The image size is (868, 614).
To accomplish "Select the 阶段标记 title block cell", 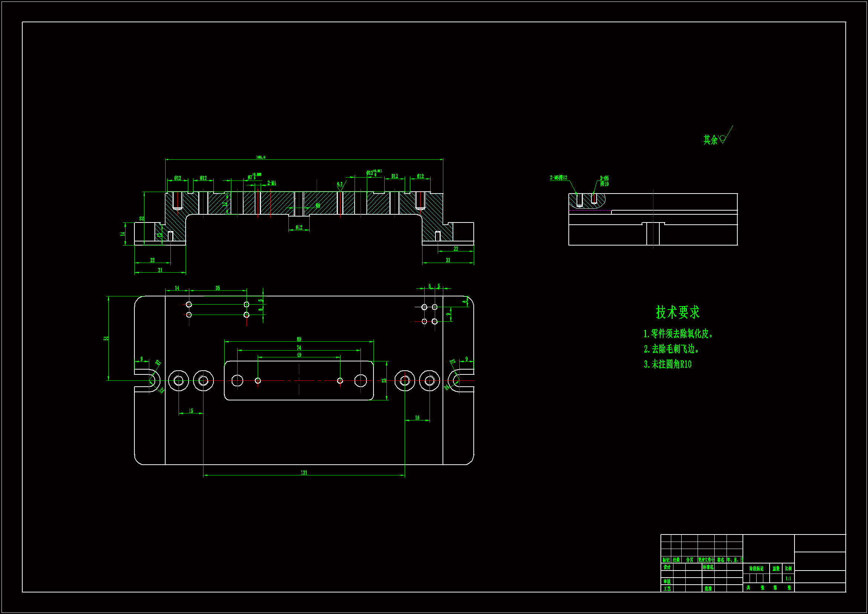I will point(756,569).
